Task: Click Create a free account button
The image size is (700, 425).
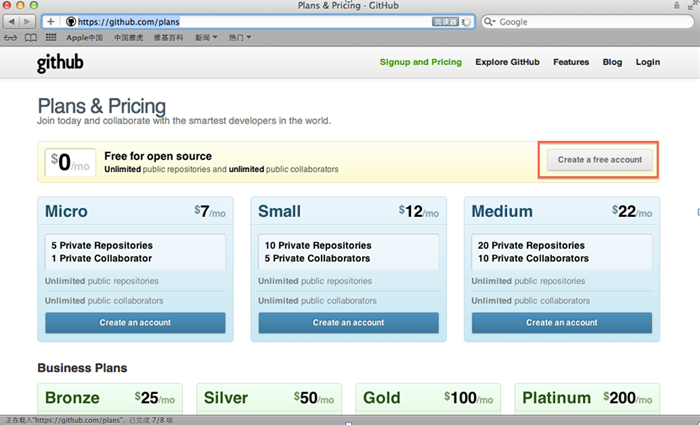Action: 600,160
